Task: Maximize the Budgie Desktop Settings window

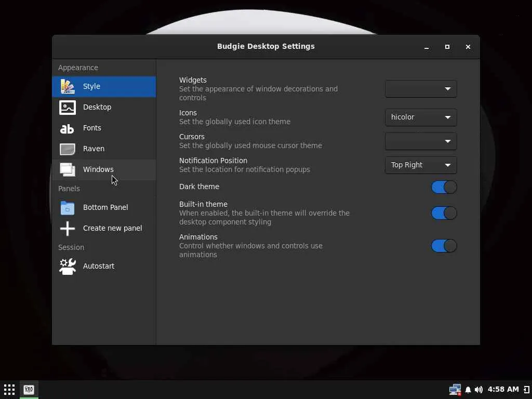Action: click(x=447, y=47)
